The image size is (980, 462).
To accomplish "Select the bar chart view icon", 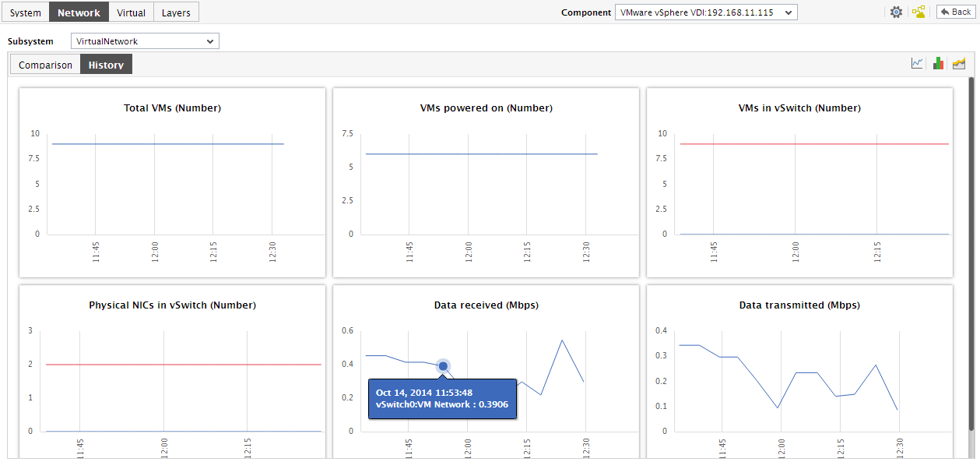I will [x=938, y=63].
